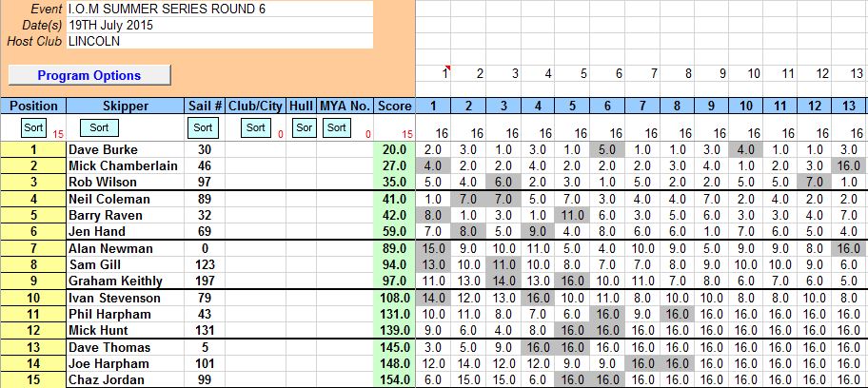Select sail number 197 for Graham Keithly
This screenshot has width=868, height=388.
click(x=204, y=281)
